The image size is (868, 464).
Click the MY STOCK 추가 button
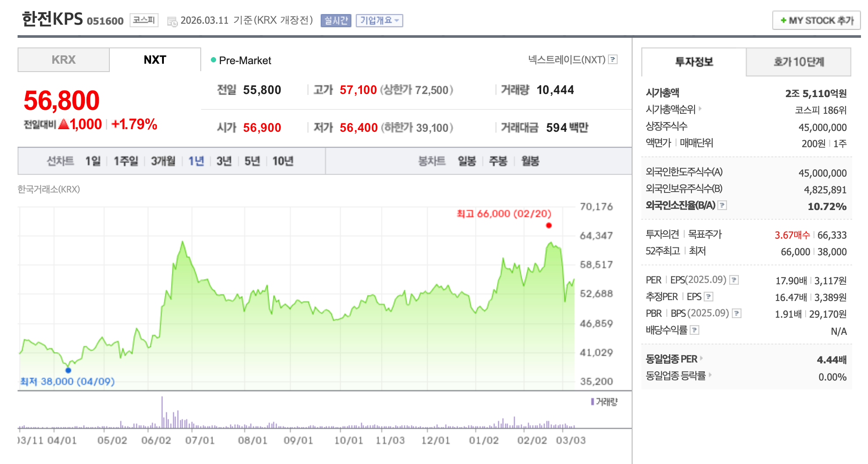tap(816, 21)
